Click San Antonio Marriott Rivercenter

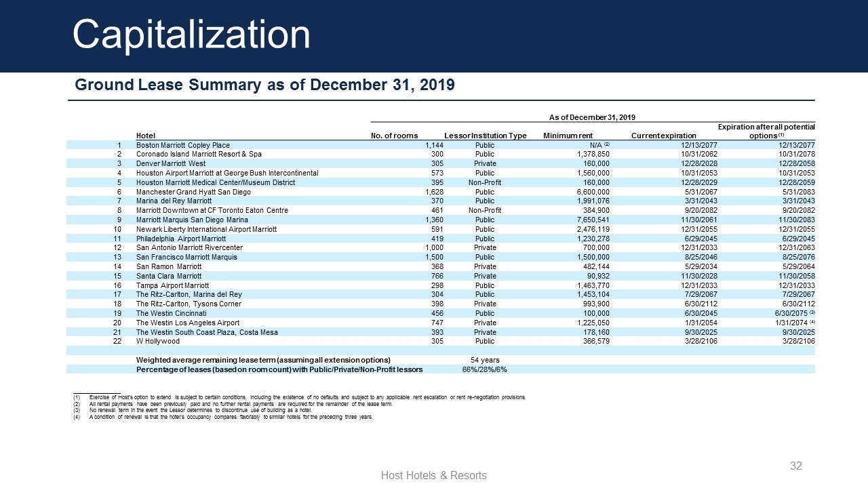pyautogui.click(x=189, y=247)
